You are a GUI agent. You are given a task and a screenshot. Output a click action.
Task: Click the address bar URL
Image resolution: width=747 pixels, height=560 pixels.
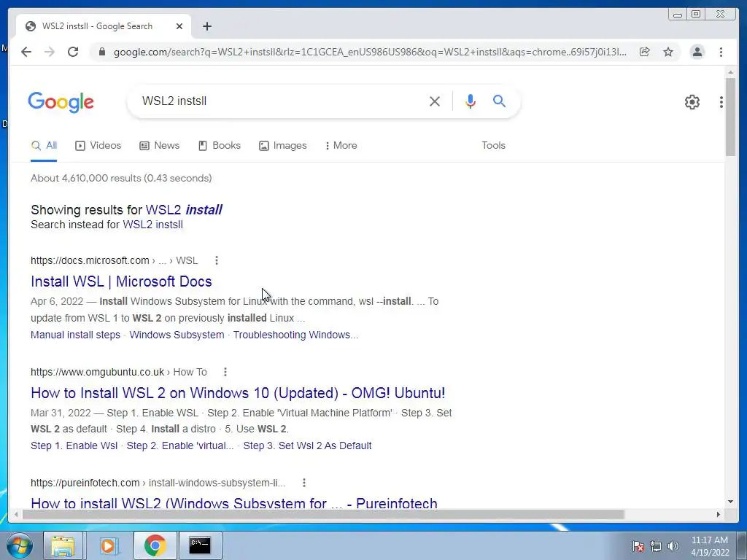coord(370,52)
